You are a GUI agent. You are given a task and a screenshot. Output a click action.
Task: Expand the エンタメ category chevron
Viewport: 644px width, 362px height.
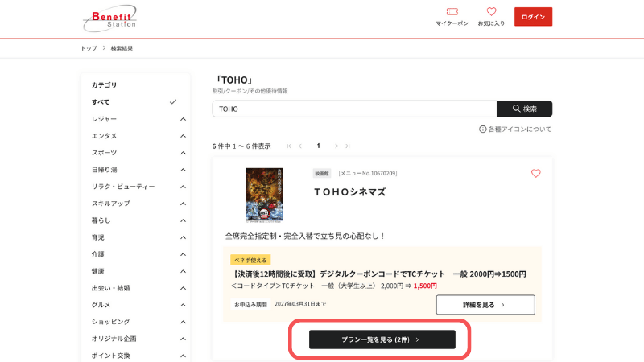point(184,136)
